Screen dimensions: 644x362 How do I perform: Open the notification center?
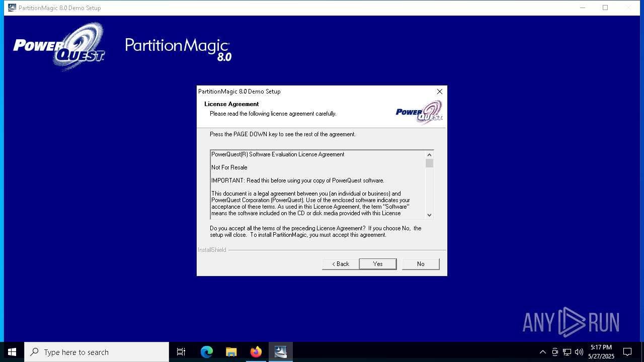(627, 352)
